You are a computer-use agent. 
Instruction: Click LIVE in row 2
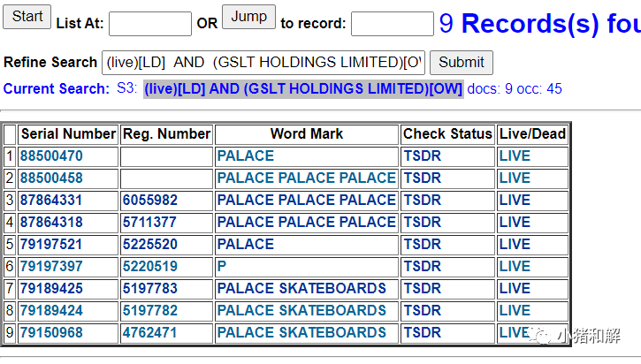click(515, 178)
